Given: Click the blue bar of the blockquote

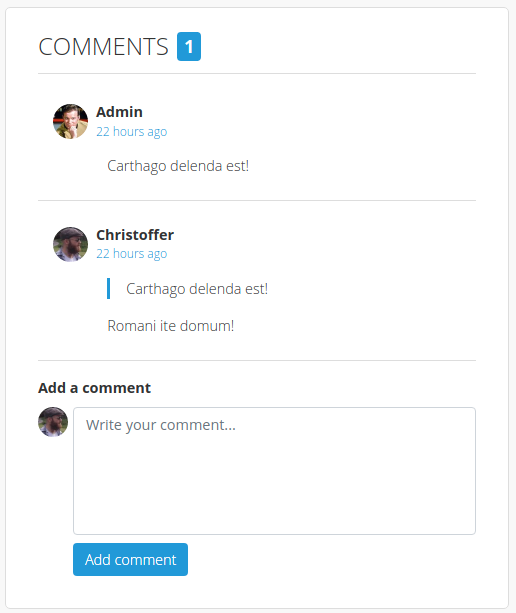Looking at the screenshot, I should pos(108,289).
